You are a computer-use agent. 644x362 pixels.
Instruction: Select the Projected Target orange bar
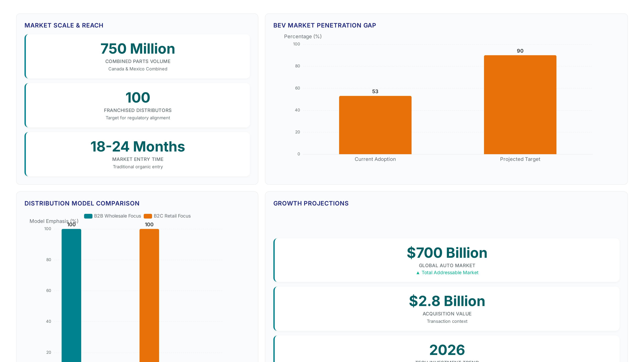[x=520, y=105]
